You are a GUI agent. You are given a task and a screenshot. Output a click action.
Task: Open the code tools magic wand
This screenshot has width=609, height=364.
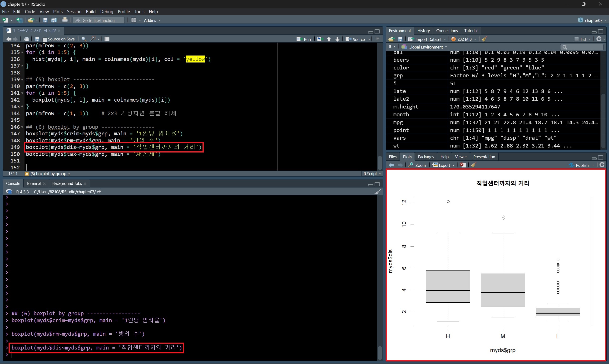point(93,39)
